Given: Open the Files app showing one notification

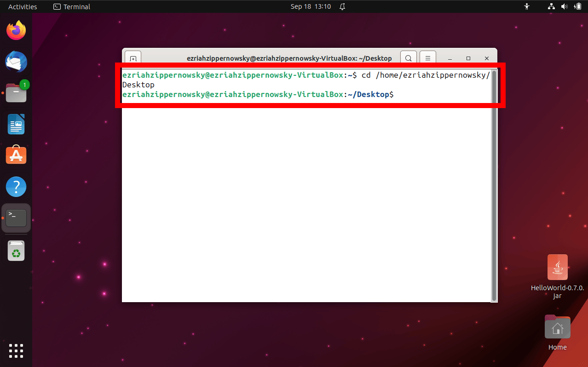Looking at the screenshot, I should click(x=16, y=93).
